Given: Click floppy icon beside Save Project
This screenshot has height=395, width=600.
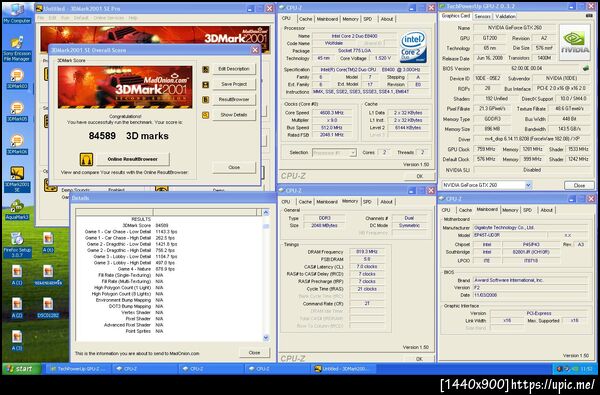Looking at the screenshot, I should [205, 85].
